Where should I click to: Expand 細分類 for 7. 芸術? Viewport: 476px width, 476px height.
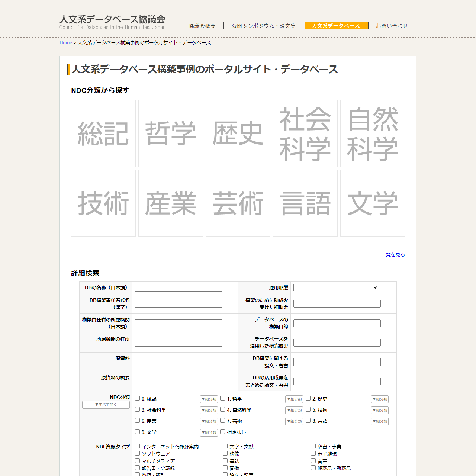click(294, 421)
